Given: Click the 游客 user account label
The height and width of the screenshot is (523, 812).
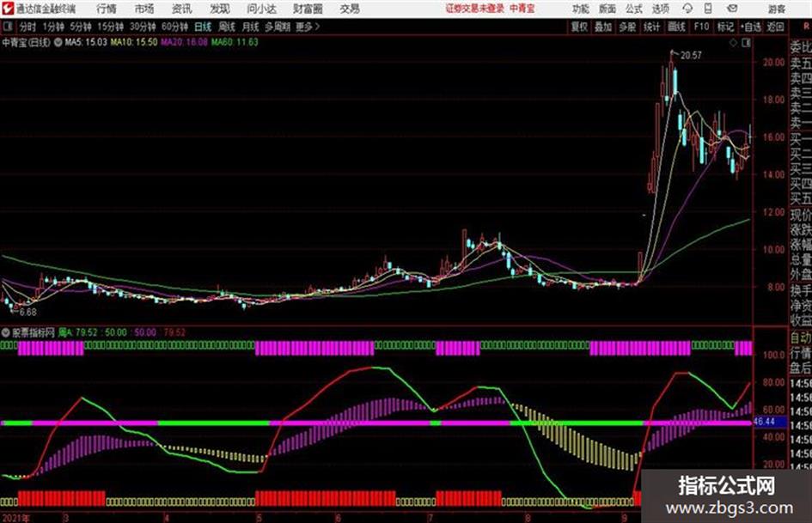Looking at the screenshot, I should click(x=776, y=9).
